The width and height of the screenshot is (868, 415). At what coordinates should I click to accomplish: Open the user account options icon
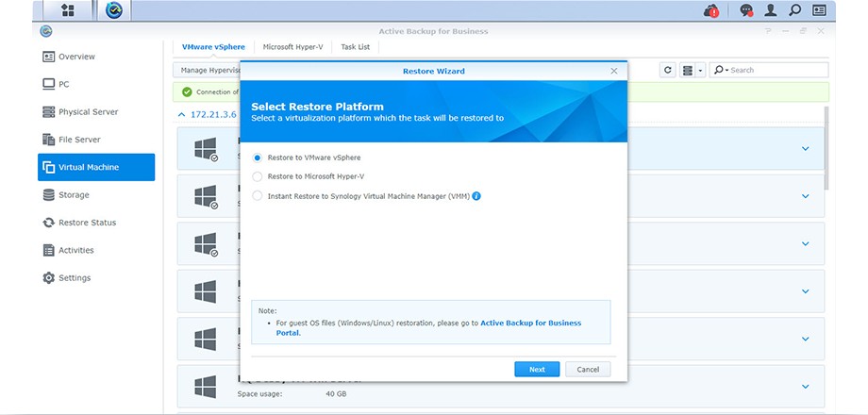(x=771, y=10)
